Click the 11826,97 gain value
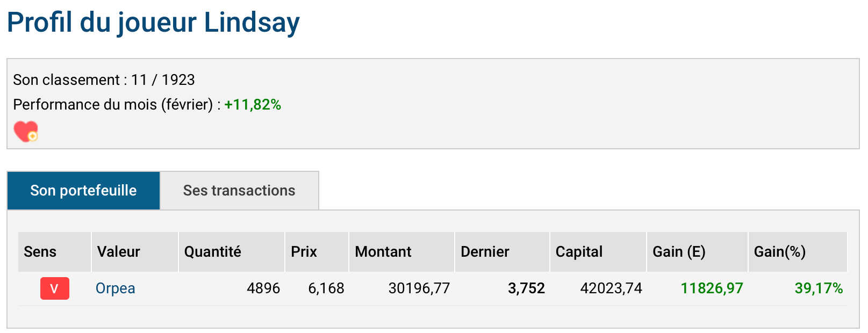The height and width of the screenshot is (333, 868). [712, 288]
